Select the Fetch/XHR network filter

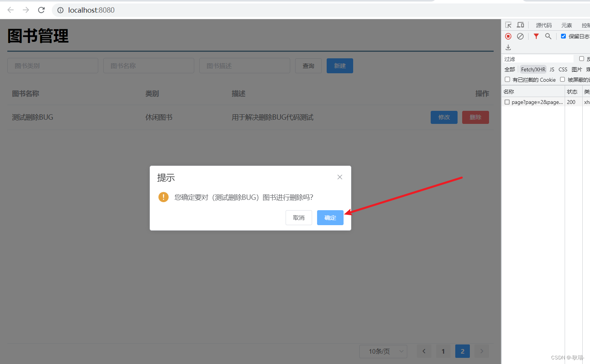[533, 69]
